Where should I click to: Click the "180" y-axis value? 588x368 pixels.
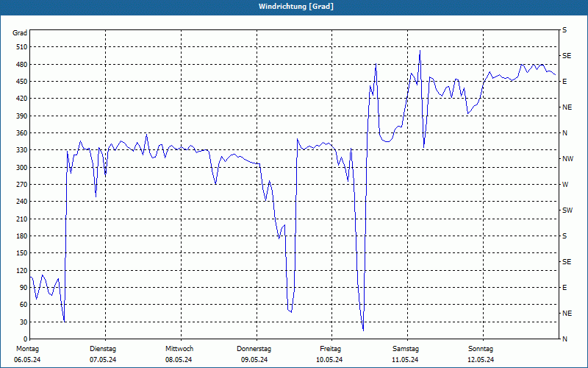[22, 236]
